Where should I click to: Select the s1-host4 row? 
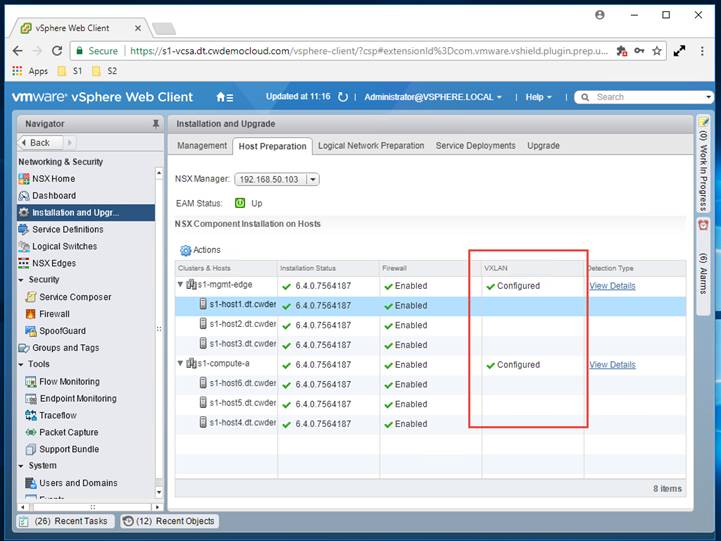pyautogui.click(x=430, y=424)
